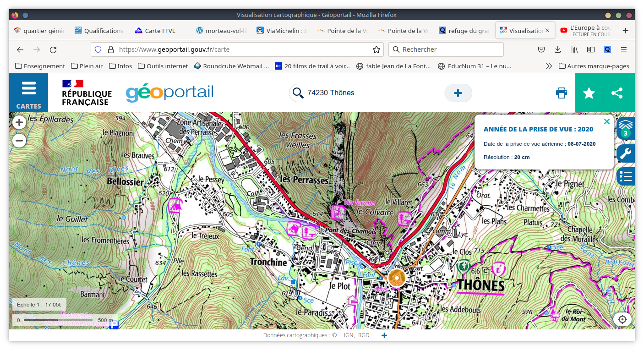Open favorites with the star icon
The image size is (644, 350).
tap(589, 93)
